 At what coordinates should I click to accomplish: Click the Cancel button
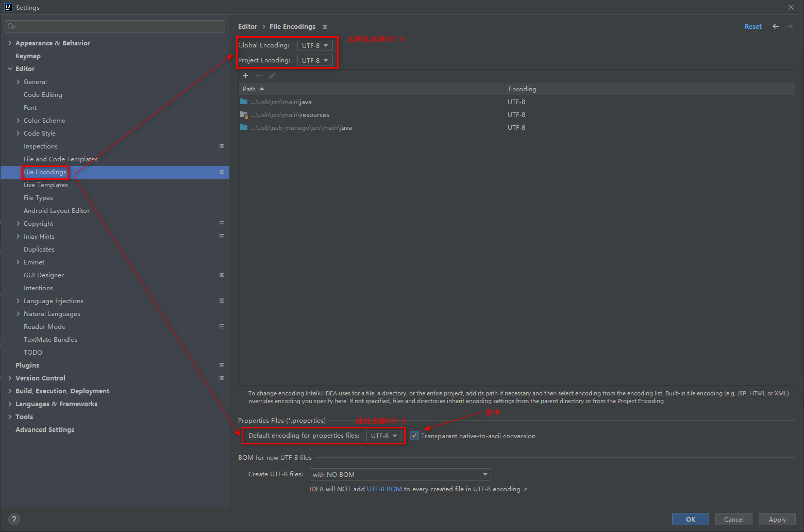click(x=734, y=519)
